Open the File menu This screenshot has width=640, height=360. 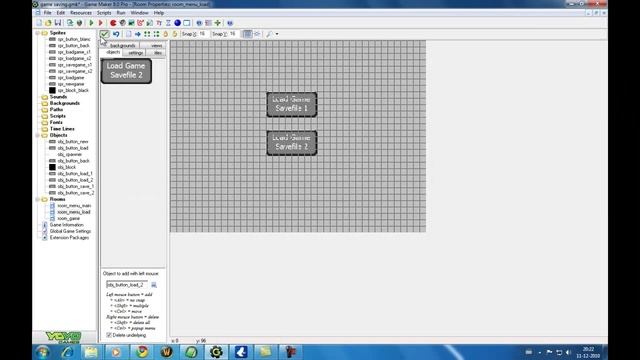[x=47, y=13]
